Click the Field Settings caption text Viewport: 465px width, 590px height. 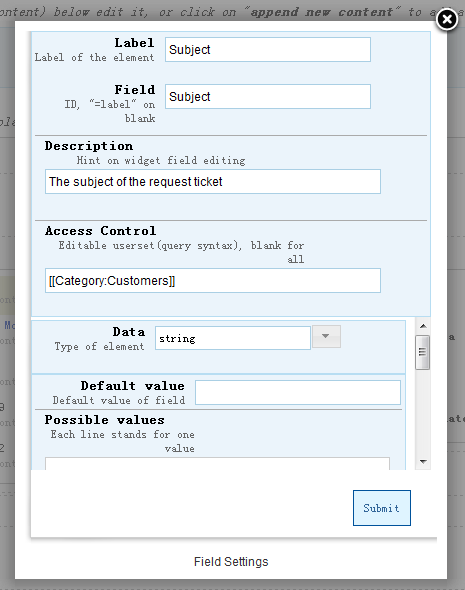tap(231, 561)
